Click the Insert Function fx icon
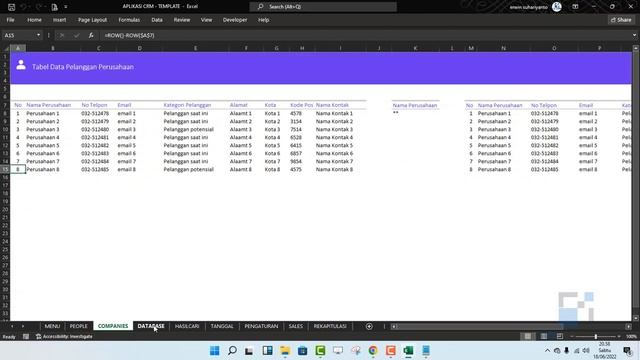 (x=91, y=36)
